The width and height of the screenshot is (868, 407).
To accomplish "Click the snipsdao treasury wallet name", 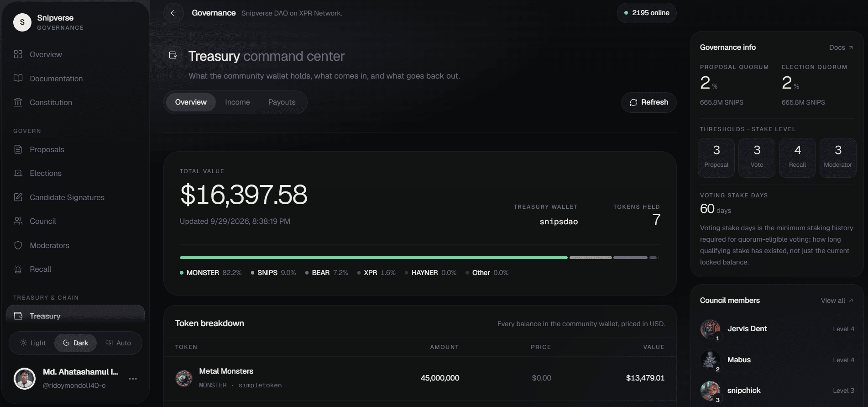I will click(559, 222).
